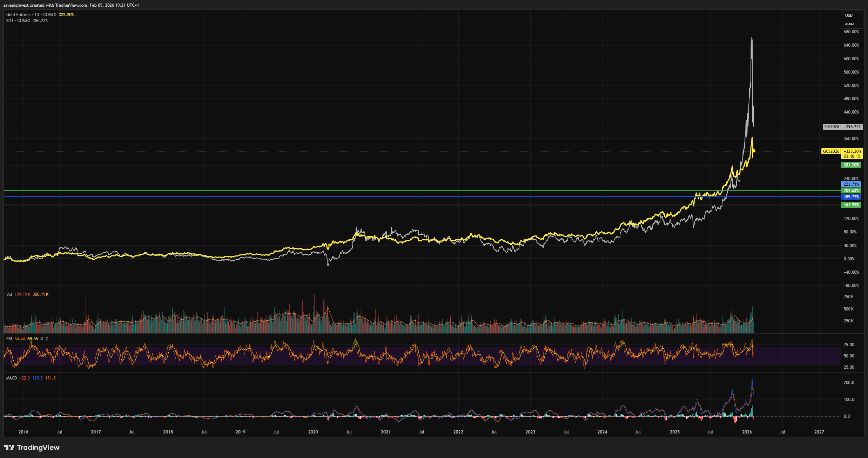Click the 2020 label on time axis
The image size is (868, 458).
point(313,432)
